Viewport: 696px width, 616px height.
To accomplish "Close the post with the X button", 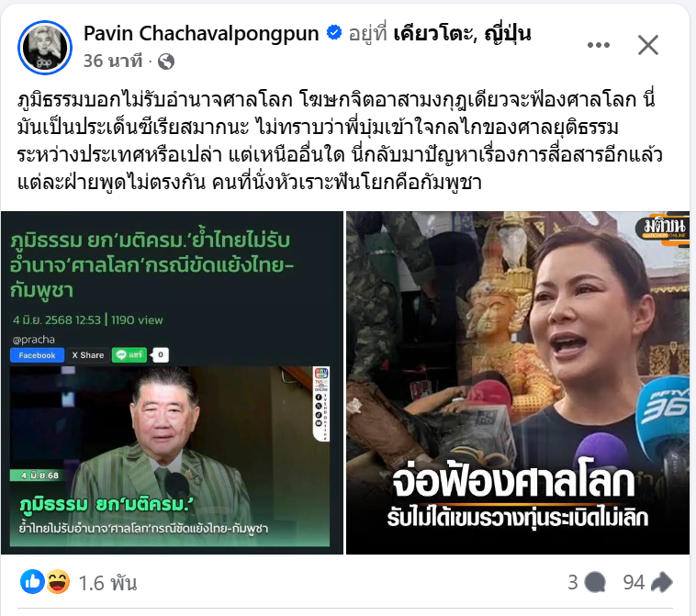I will click(648, 45).
